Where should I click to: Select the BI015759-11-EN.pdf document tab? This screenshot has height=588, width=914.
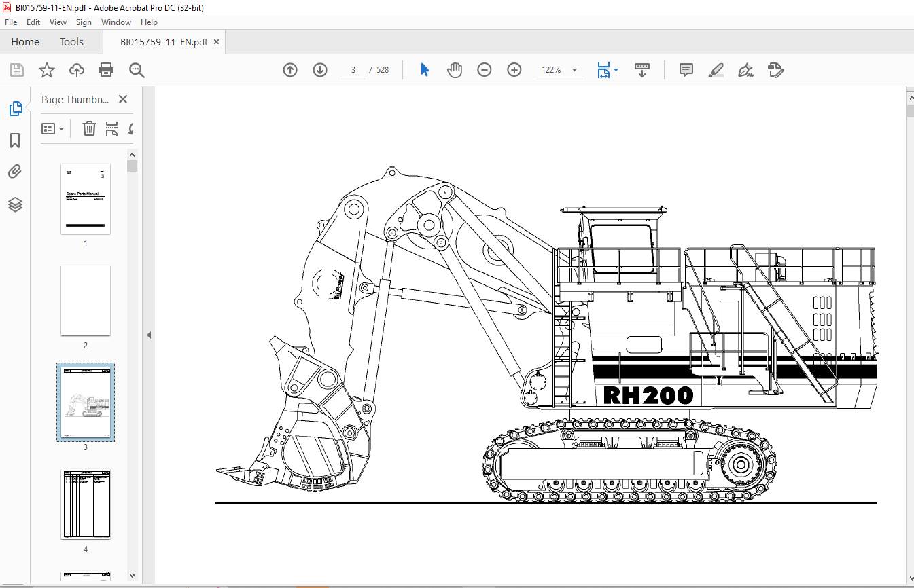(163, 42)
